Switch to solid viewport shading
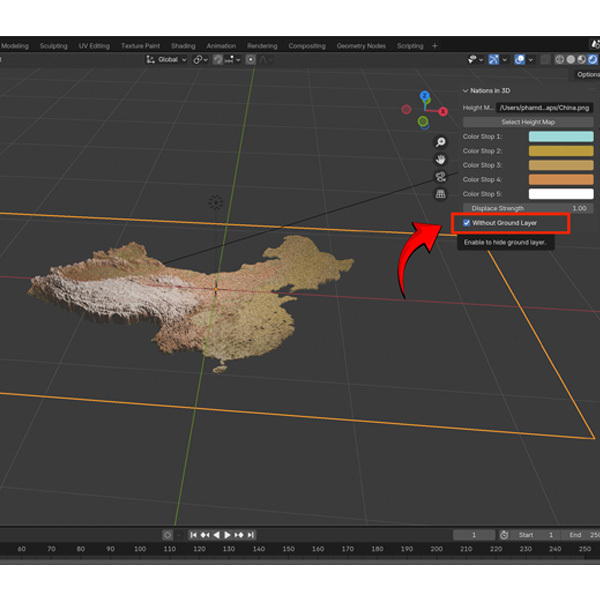This screenshot has width=600, height=600. click(571, 60)
